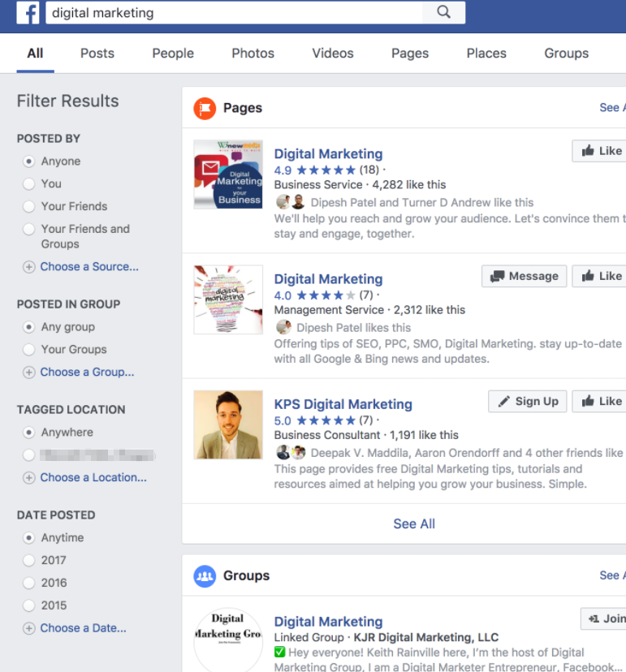Click the blue Groups section icon
This screenshot has height=672, width=626.
205,576
